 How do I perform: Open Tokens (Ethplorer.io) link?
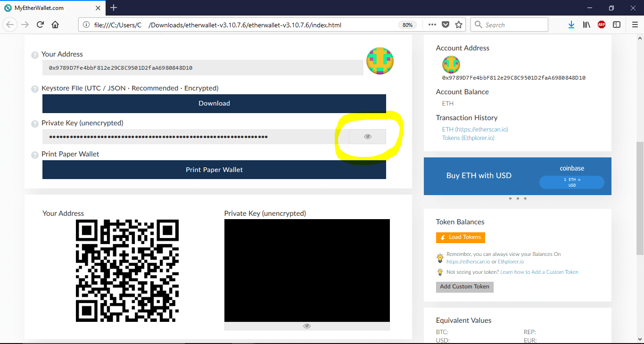(x=468, y=138)
